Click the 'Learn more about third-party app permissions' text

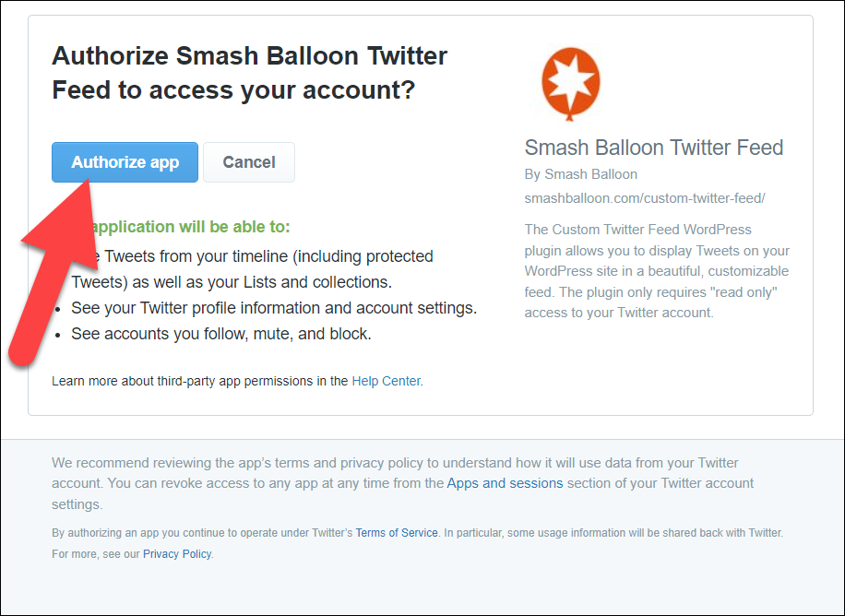click(200, 381)
